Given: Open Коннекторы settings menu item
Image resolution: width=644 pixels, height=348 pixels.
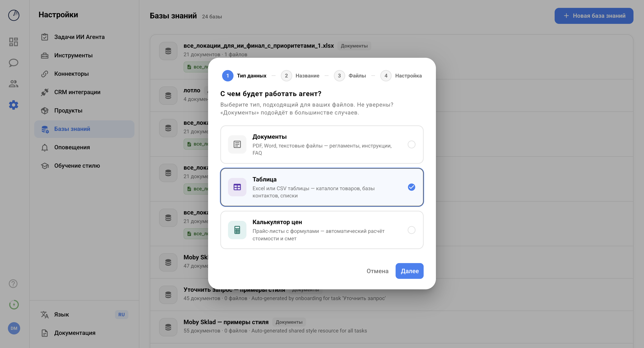Looking at the screenshot, I should (71, 74).
